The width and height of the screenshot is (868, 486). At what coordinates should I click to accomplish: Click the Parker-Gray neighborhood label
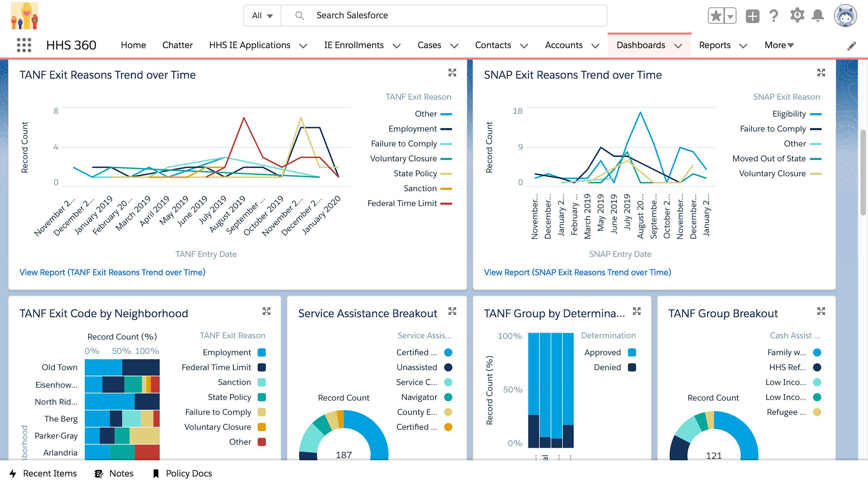pos(56,436)
